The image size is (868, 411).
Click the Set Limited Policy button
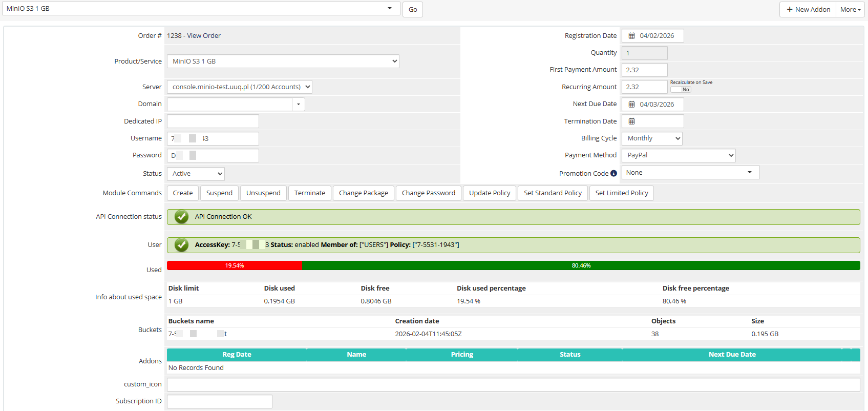point(621,193)
